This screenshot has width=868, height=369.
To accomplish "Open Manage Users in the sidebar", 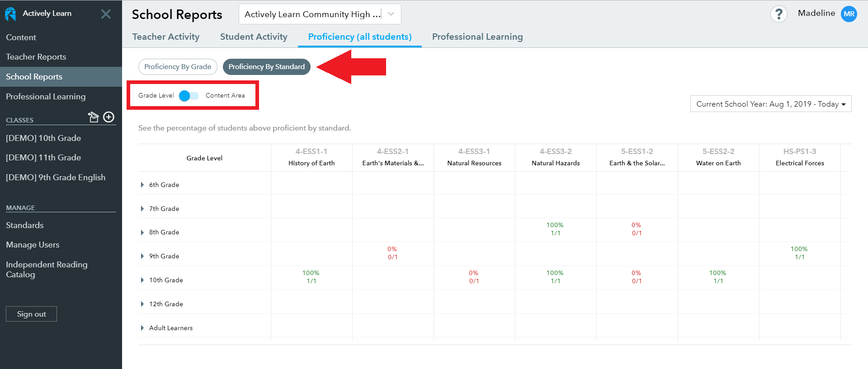I will (x=33, y=245).
